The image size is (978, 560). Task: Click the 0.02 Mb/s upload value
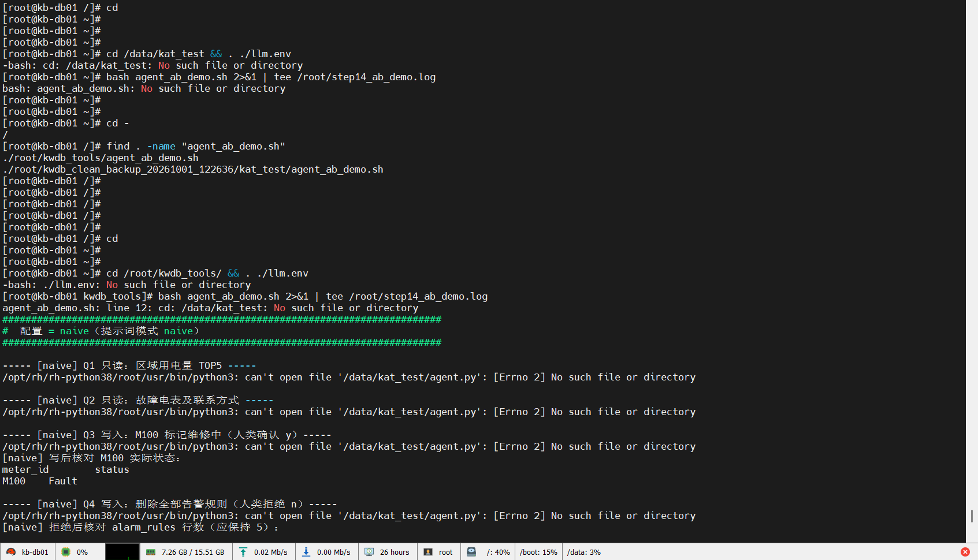(x=271, y=552)
